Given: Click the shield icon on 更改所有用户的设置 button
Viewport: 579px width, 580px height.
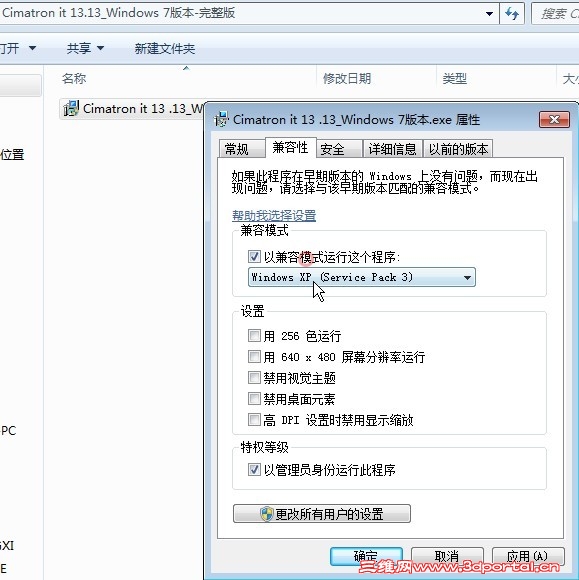Looking at the screenshot, I should [266, 514].
